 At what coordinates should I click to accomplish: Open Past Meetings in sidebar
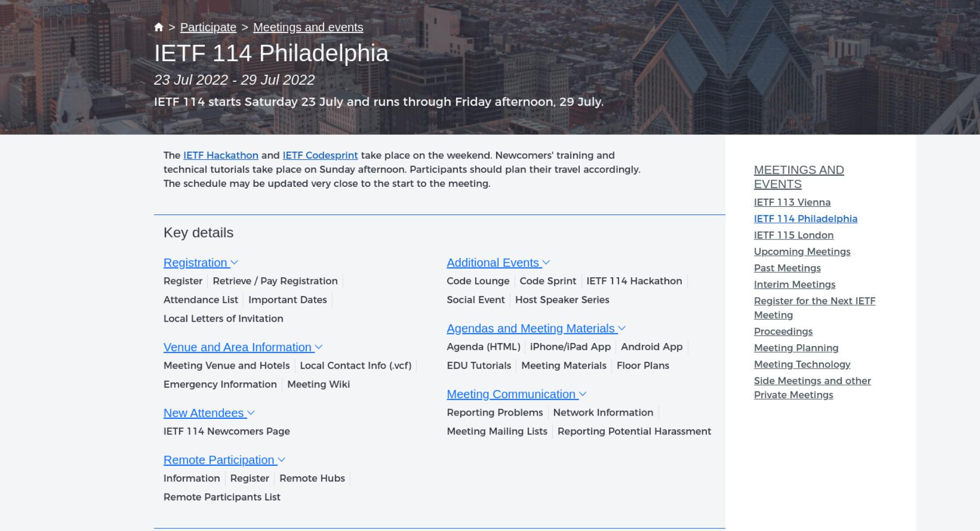point(787,268)
